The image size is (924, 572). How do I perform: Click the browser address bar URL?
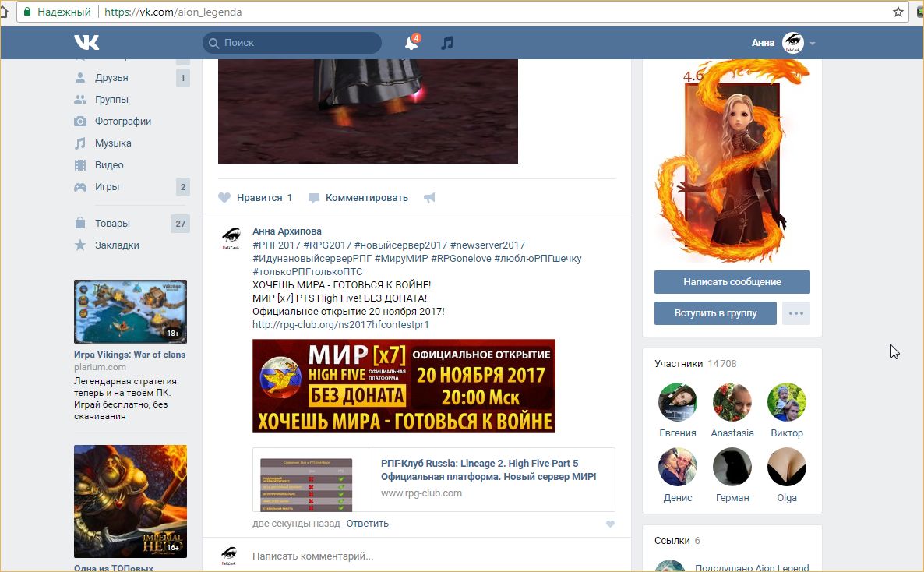173,12
